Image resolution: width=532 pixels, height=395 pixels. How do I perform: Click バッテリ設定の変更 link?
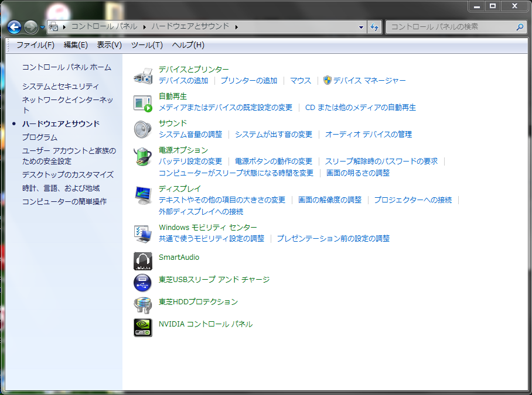coord(190,162)
